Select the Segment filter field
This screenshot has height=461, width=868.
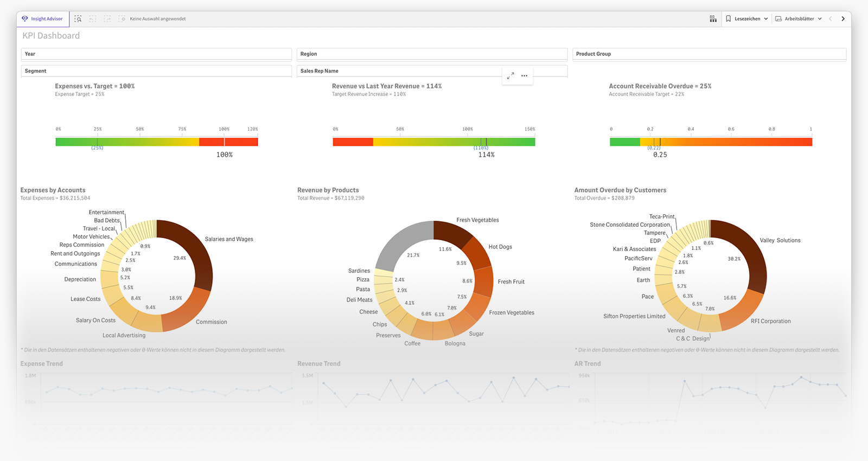[x=156, y=71]
